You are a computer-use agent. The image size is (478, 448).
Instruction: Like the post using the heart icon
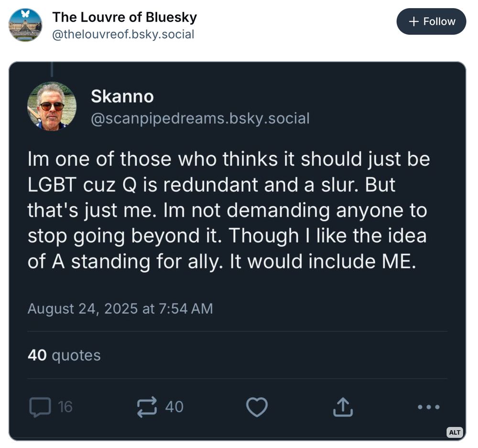[257, 406]
